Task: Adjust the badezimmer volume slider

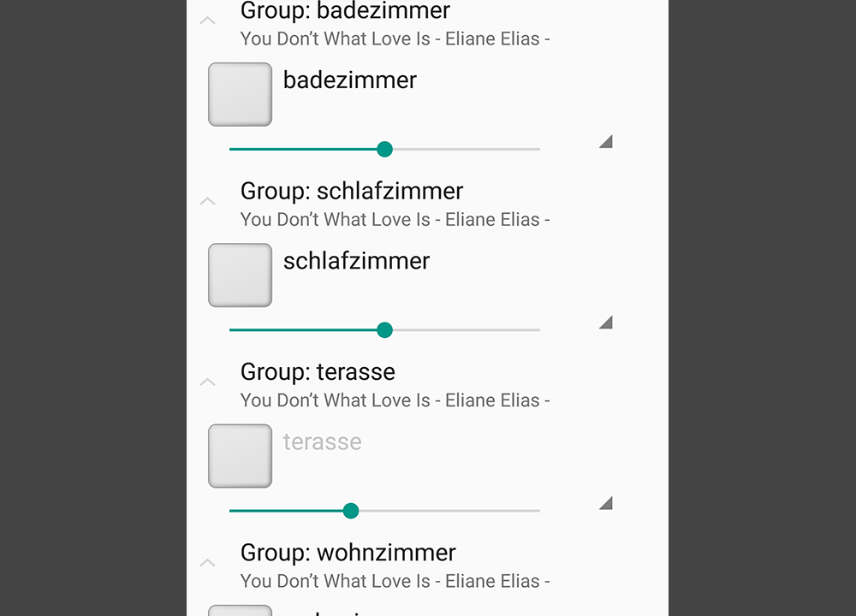Action: pos(384,149)
